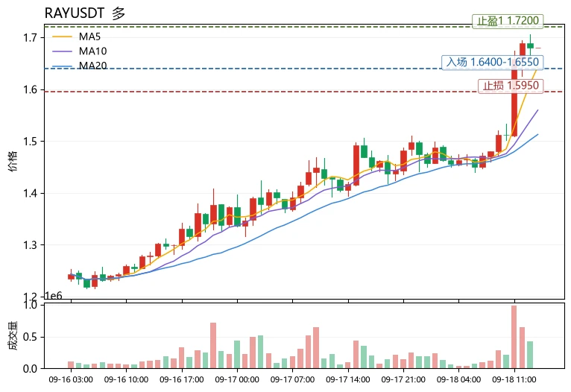This screenshot has width=571, height=392.
Task: Click the tallest volume bar at 09-18 11:00
Action: click(514, 337)
